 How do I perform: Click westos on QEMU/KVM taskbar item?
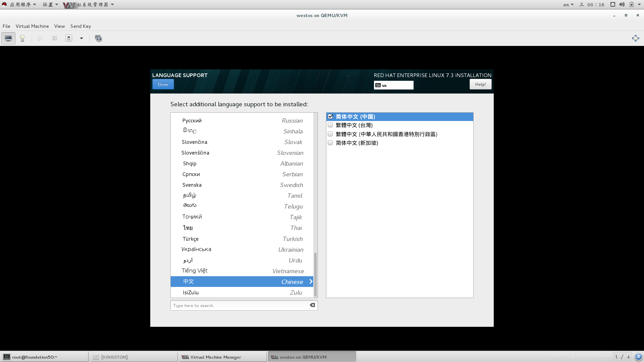point(312,357)
